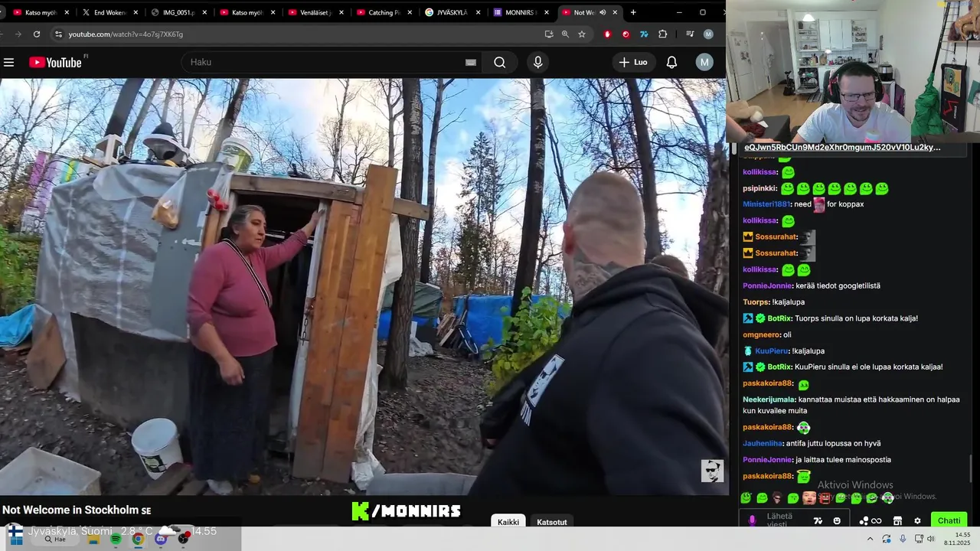Viewport: 980px width, 551px height.
Task: Mute the playing Not We tab audio
Action: pos(603,12)
